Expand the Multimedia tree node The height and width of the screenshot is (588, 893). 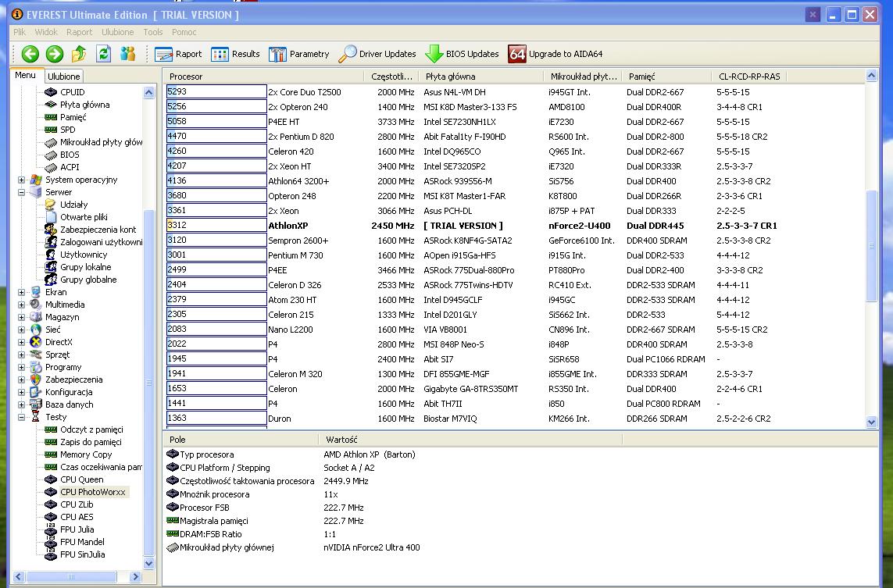pyautogui.click(x=22, y=305)
